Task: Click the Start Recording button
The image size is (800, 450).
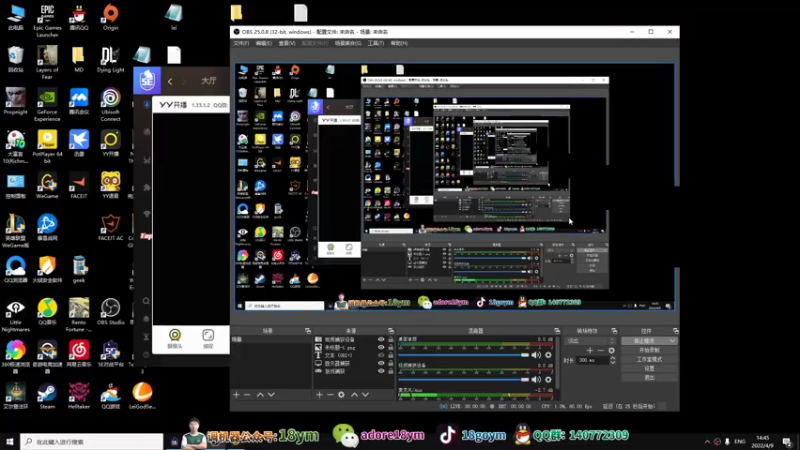Action: tap(649, 351)
